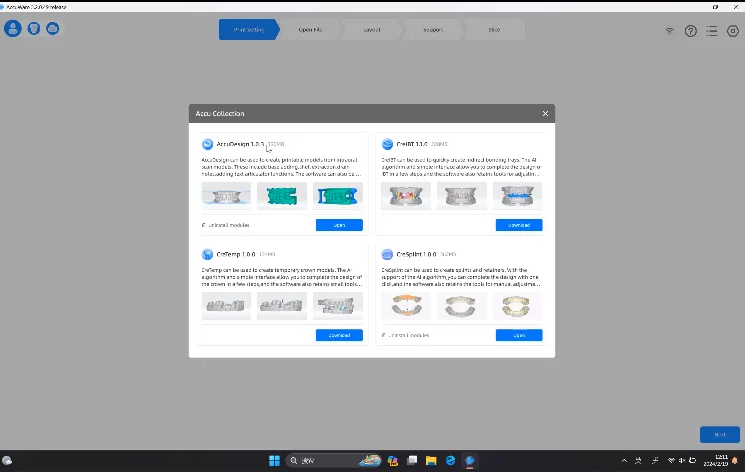Download the OrthoIBT module
Viewport: 745px width, 472px height.
518,225
